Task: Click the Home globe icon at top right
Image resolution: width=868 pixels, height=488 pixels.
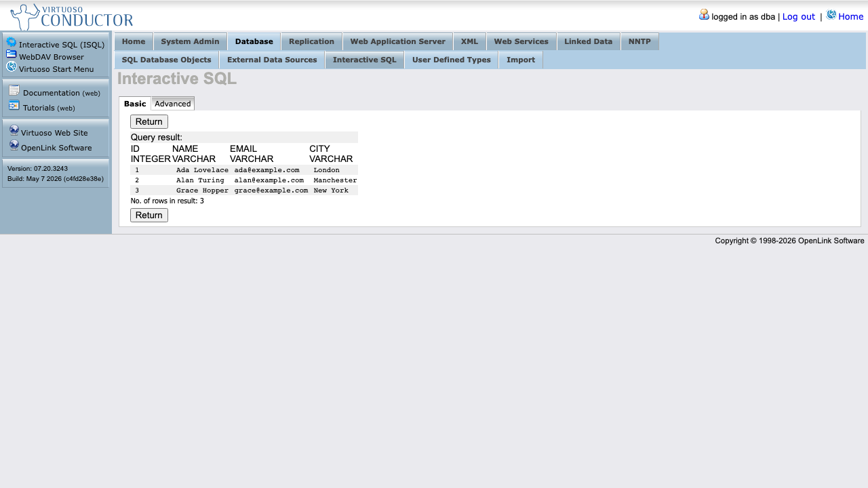Action: (x=831, y=14)
